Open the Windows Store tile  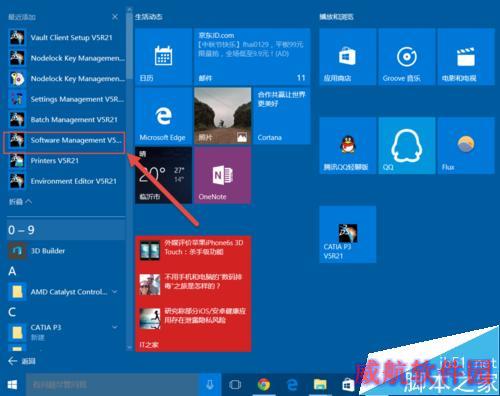[348, 57]
